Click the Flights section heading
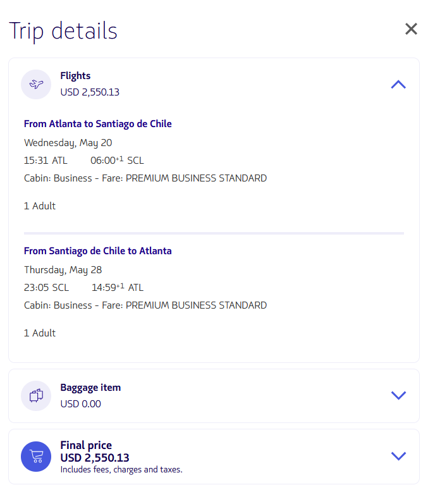The image size is (440, 504). point(75,76)
